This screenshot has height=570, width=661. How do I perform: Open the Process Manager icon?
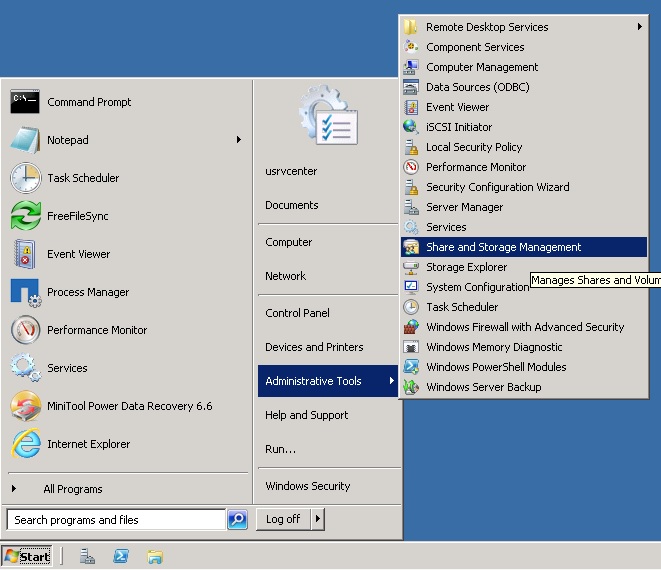tap(25, 292)
